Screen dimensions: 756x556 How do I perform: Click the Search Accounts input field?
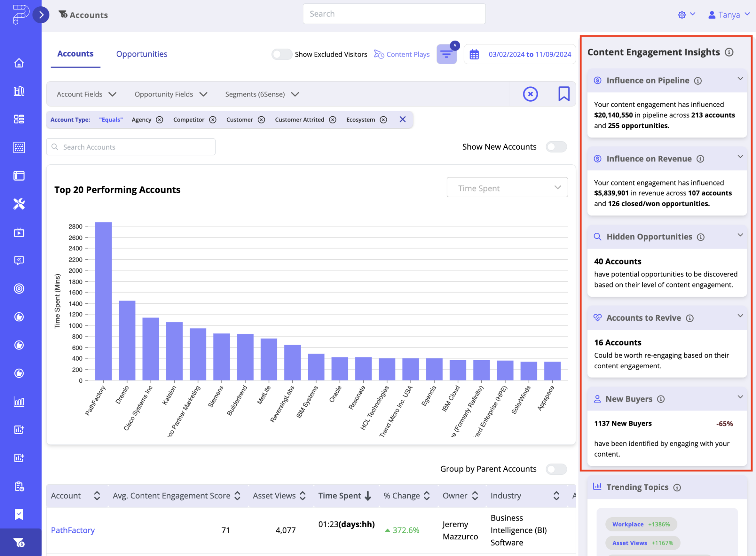131,147
